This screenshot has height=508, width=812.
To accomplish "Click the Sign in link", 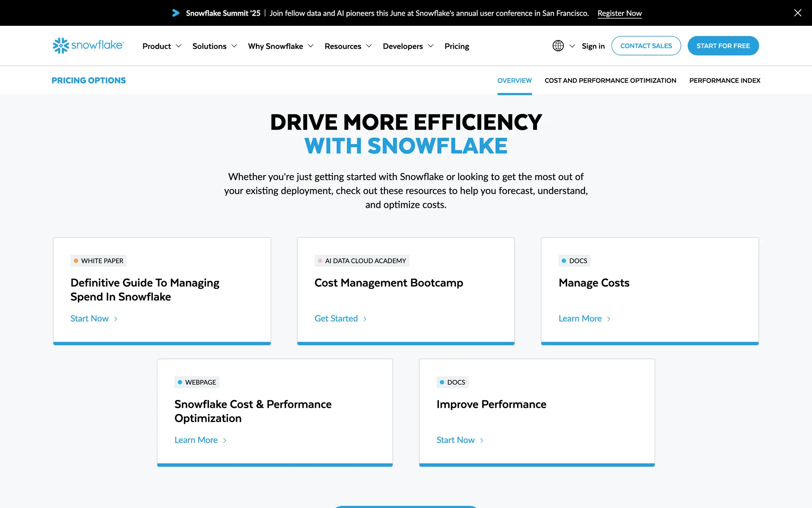I will 593,46.
